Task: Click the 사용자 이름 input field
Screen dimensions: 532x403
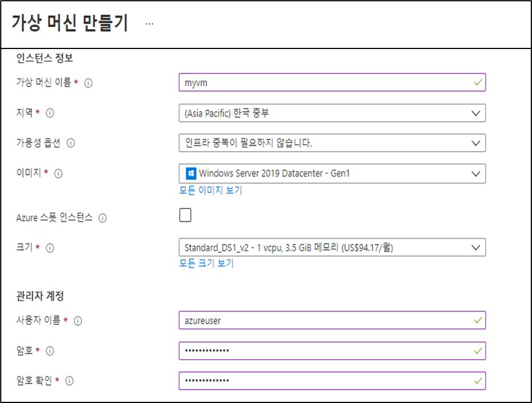Action: (x=332, y=320)
